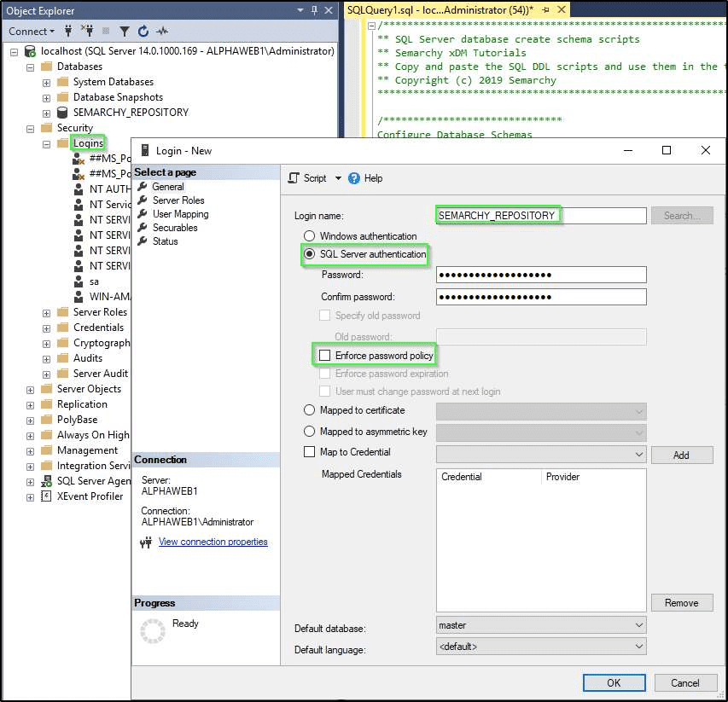Image resolution: width=728 pixels, height=702 pixels.
Task: Click the Remove credential button
Action: tap(682, 603)
